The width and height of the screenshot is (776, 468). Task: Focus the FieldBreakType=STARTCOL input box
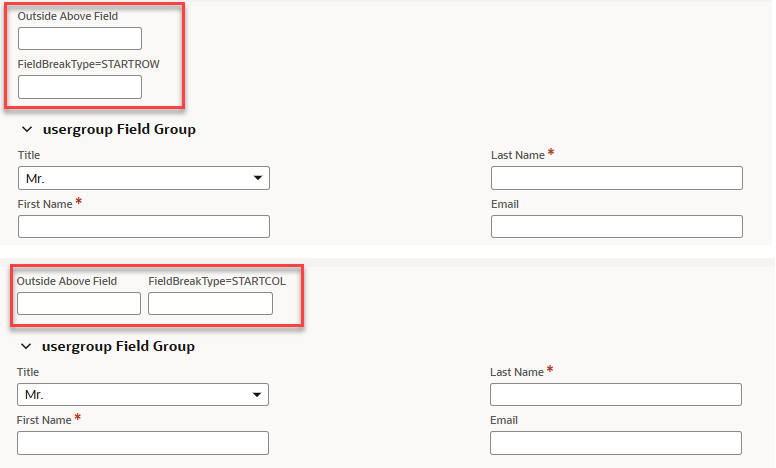point(210,303)
